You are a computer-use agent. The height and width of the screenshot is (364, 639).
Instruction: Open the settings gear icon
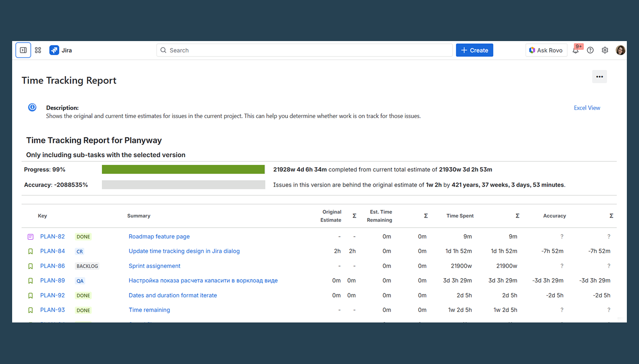[x=605, y=50]
